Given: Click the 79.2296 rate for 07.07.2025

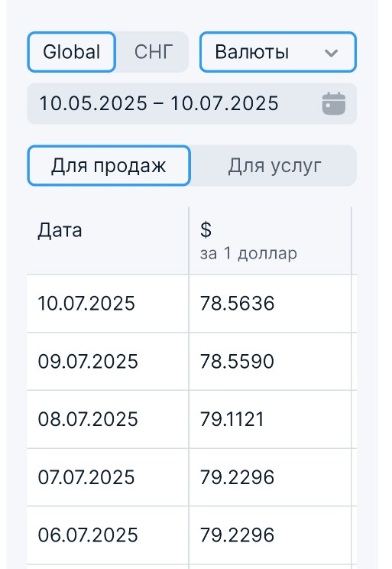Looking at the screenshot, I should tap(237, 477).
